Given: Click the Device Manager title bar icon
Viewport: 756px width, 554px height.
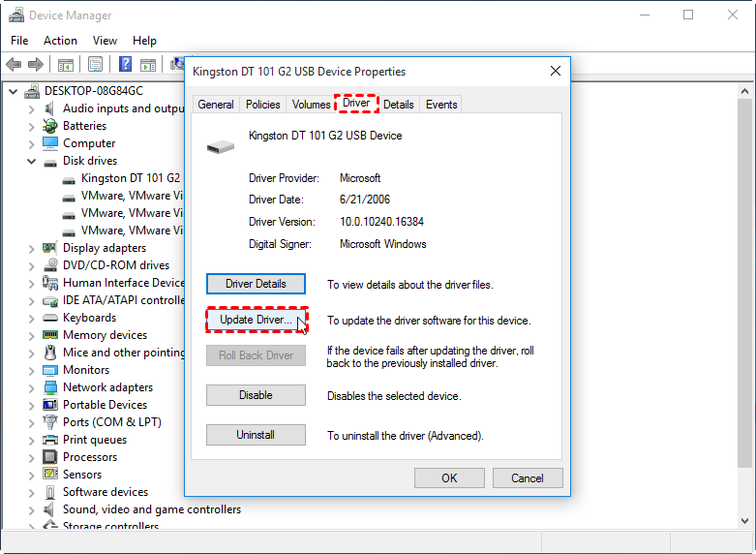Looking at the screenshot, I should [x=16, y=15].
